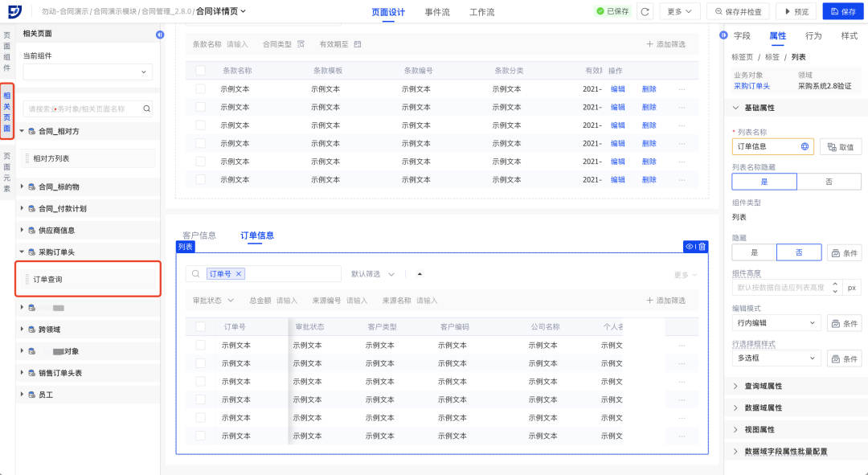868x475 pixels.
Task: Toggle the eye icon on the 列表 component
Action: (x=689, y=247)
